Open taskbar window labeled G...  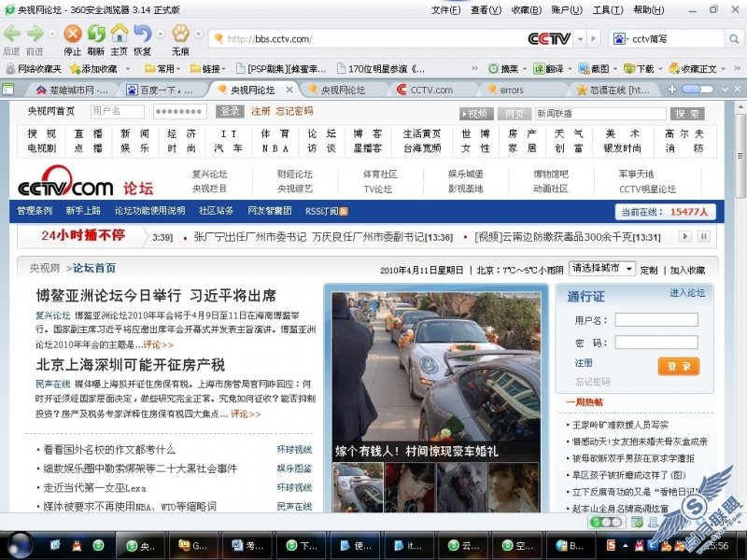[192, 546]
